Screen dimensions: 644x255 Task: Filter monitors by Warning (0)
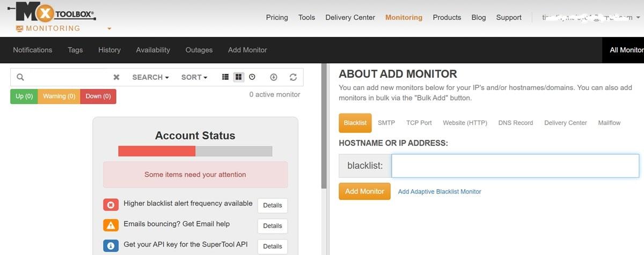(59, 96)
